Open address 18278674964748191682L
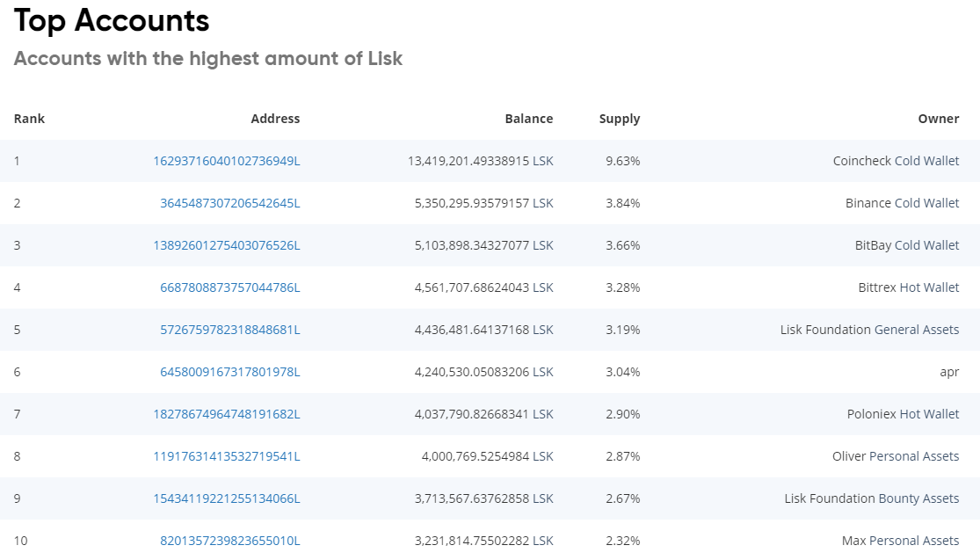Screen dimensions: 980x560 tap(226, 414)
